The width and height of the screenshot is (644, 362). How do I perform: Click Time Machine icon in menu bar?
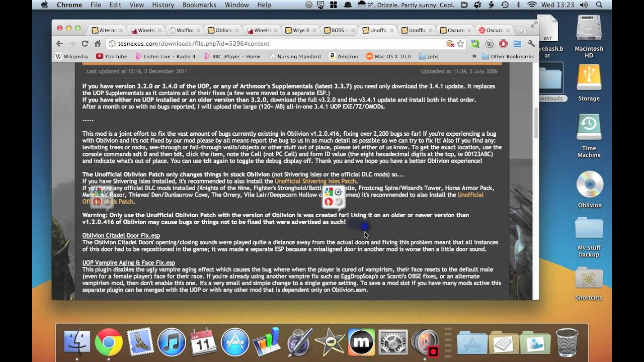click(505, 5)
